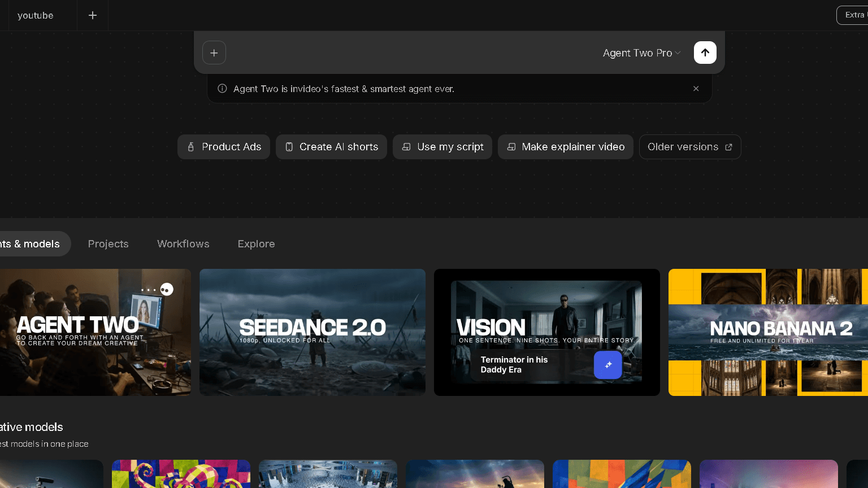Open a new tab with the plus icon
The height and width of the screenshot is (488, 868).
tap(93, 15)
